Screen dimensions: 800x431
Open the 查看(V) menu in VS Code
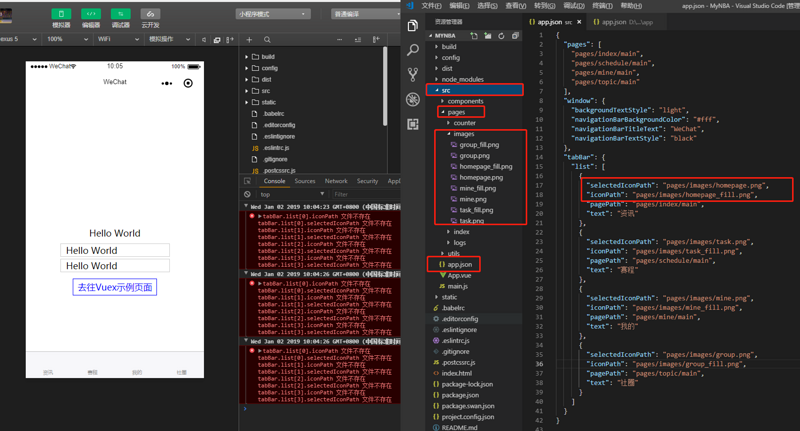[x=515, y=6]
